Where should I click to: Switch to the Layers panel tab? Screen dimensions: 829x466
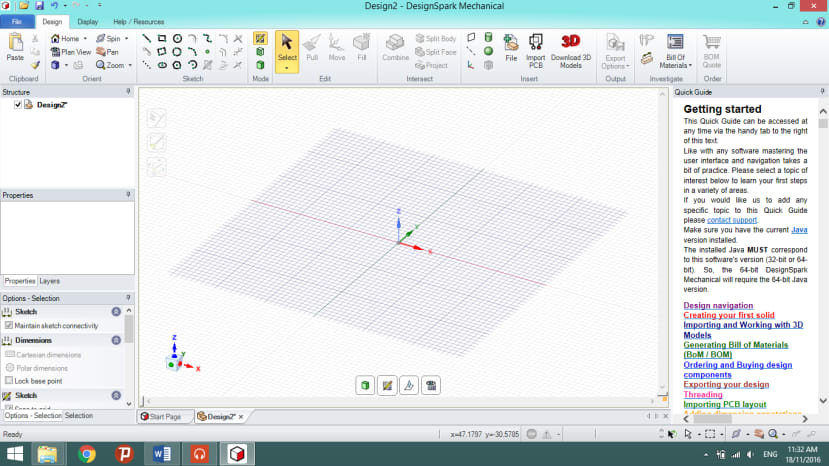point(49,281)
